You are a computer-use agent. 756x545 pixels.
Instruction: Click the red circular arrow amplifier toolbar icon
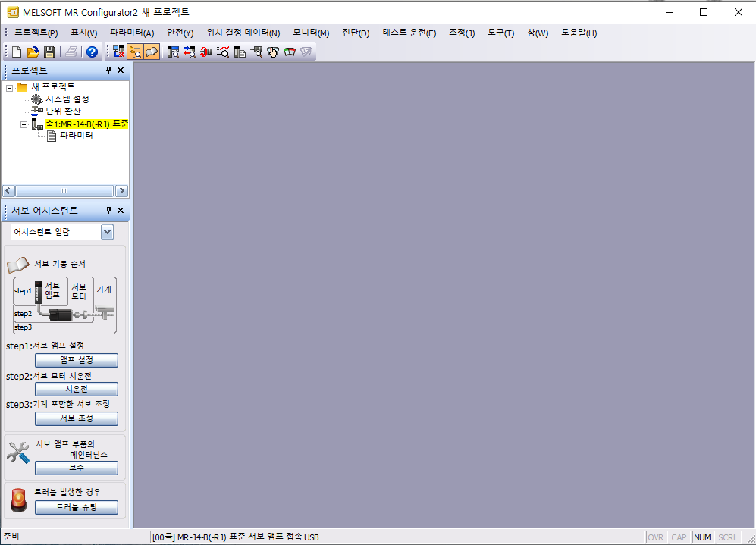click(206, 52)
